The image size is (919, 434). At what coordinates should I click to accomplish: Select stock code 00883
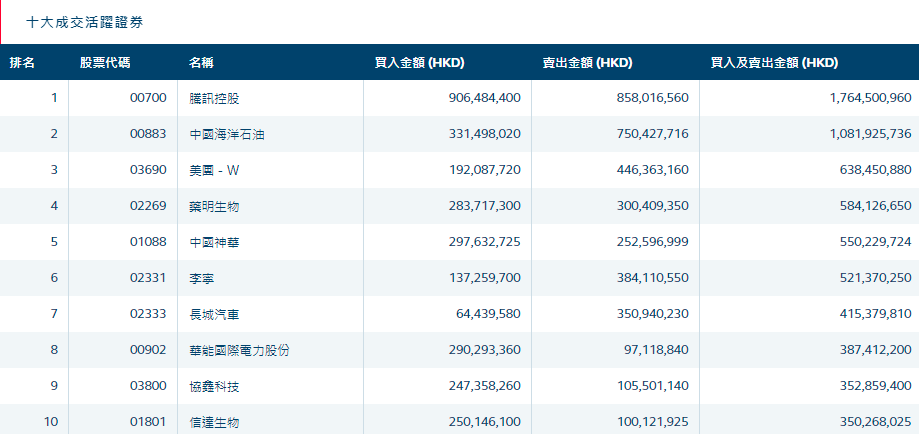click(148, 134)
